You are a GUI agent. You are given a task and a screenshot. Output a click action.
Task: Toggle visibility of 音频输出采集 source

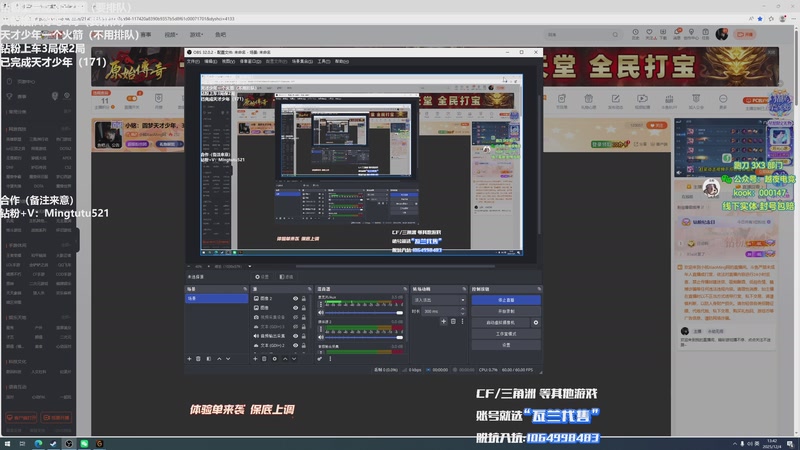coord(295,336)
